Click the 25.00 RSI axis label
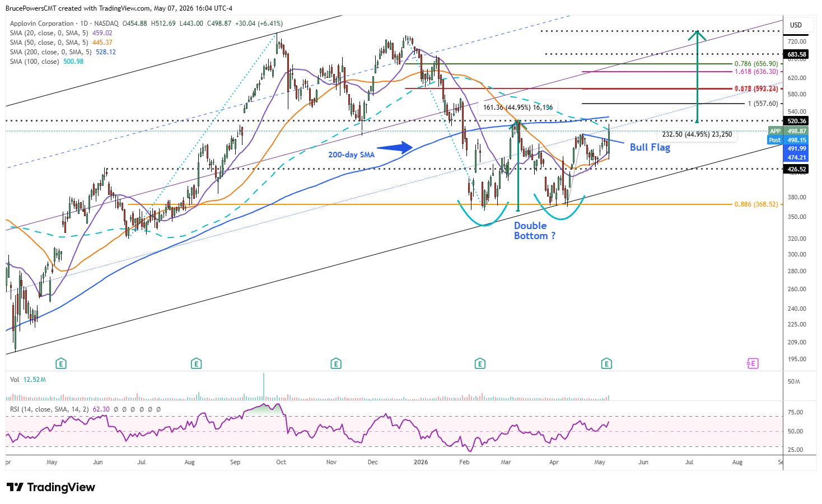Viewport: 822px width, 504px height. click(x=795, y=450)
